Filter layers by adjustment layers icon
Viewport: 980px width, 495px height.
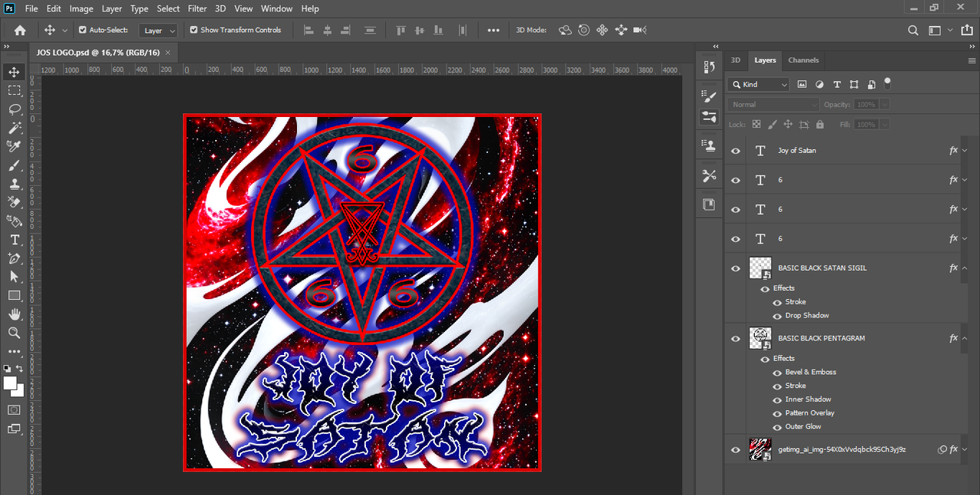(x=819, y=84)
